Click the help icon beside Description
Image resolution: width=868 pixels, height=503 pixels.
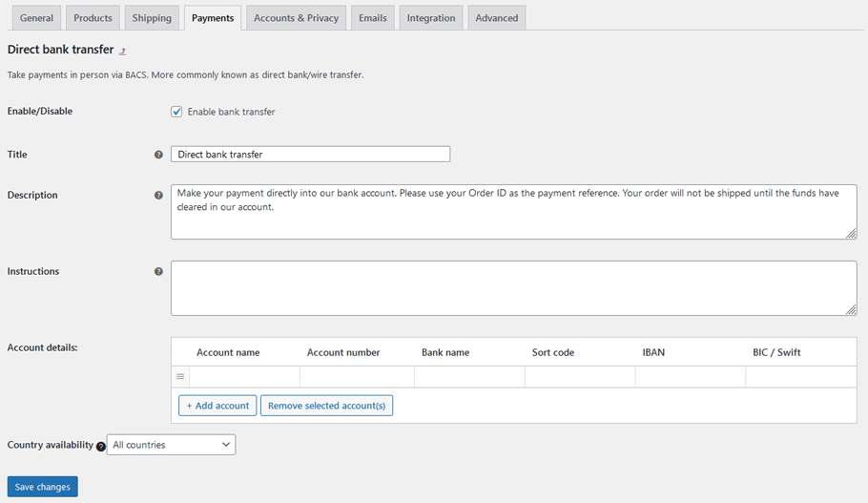(x=158, y=196)
